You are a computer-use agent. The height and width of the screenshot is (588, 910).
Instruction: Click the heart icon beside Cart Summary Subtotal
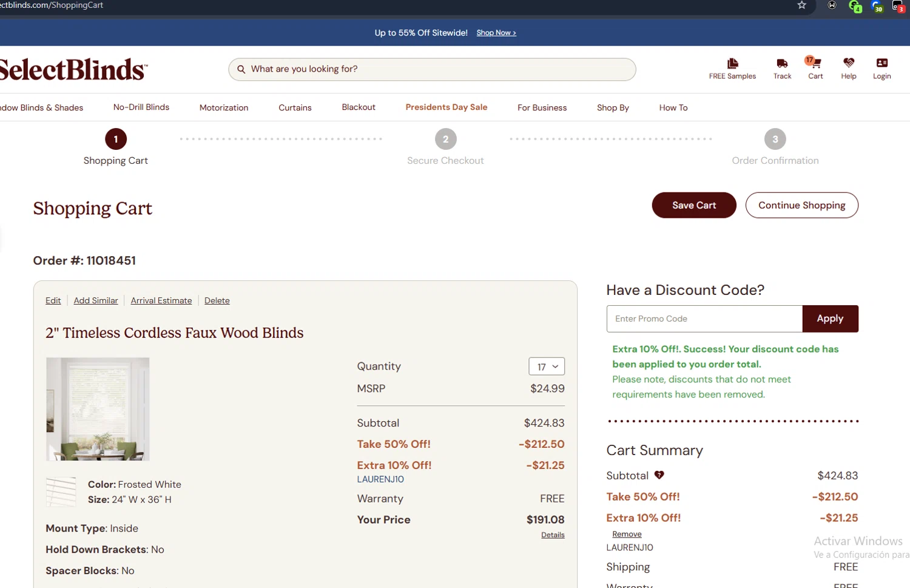[x=659, y=475]
